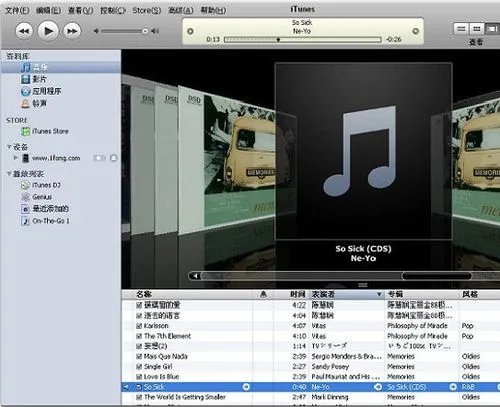Click the previous track rewind button
Screen dimensions: 500x407
(24, 31)
